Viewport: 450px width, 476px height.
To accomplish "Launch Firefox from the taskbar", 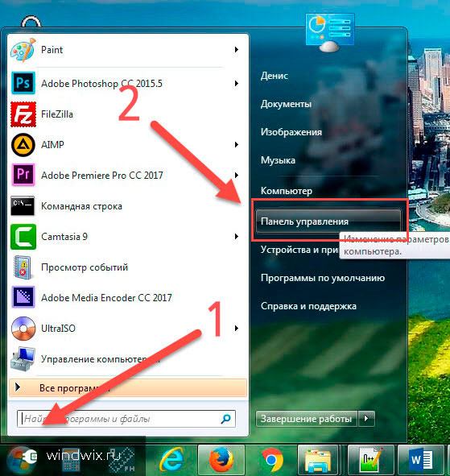I will (x=221, y=460).
